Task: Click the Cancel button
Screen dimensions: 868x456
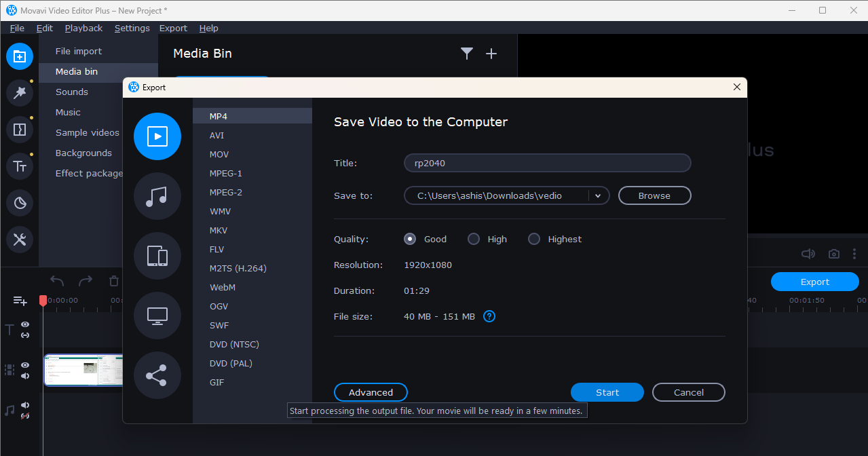Action: coord(689,392)
